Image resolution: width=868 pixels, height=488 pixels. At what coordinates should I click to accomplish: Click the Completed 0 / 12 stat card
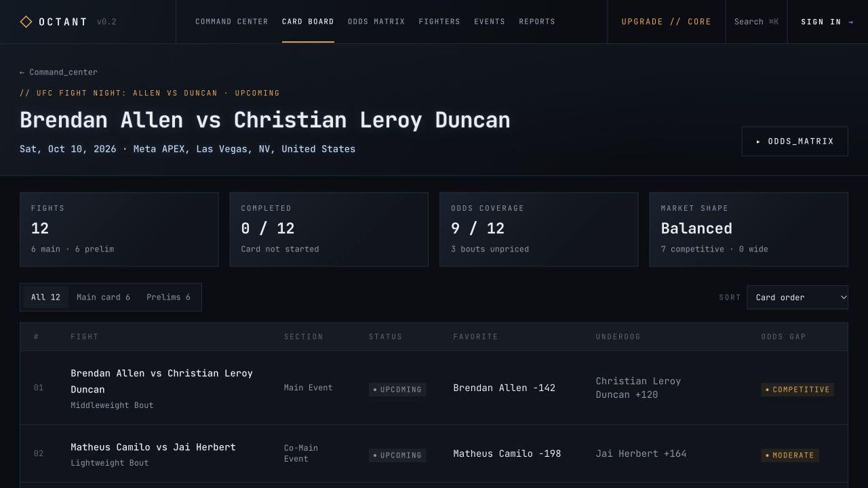click(x=329, y=229)
